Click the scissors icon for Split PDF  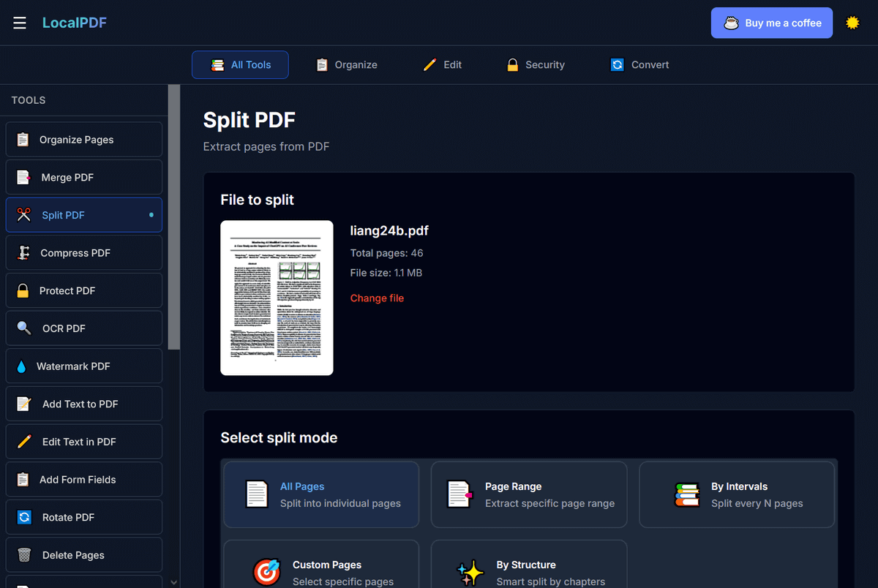coord(24,215)
